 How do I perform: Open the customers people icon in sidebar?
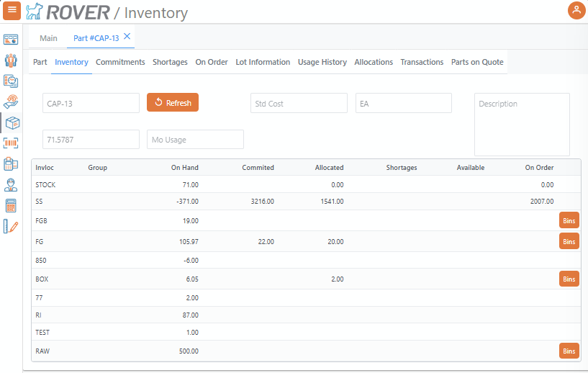click(11, 60)
